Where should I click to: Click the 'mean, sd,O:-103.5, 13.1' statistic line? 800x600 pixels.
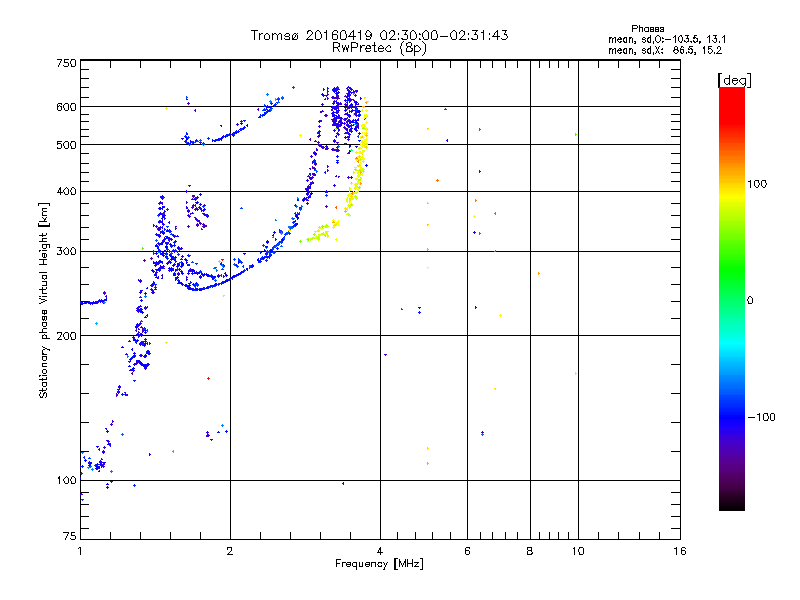tap(667, 39)
